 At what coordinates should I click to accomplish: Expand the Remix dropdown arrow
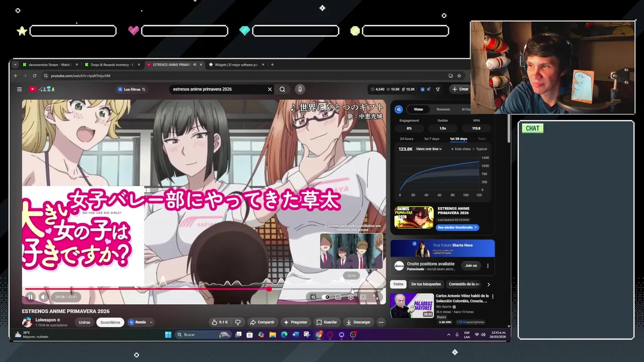click(151, 323)
